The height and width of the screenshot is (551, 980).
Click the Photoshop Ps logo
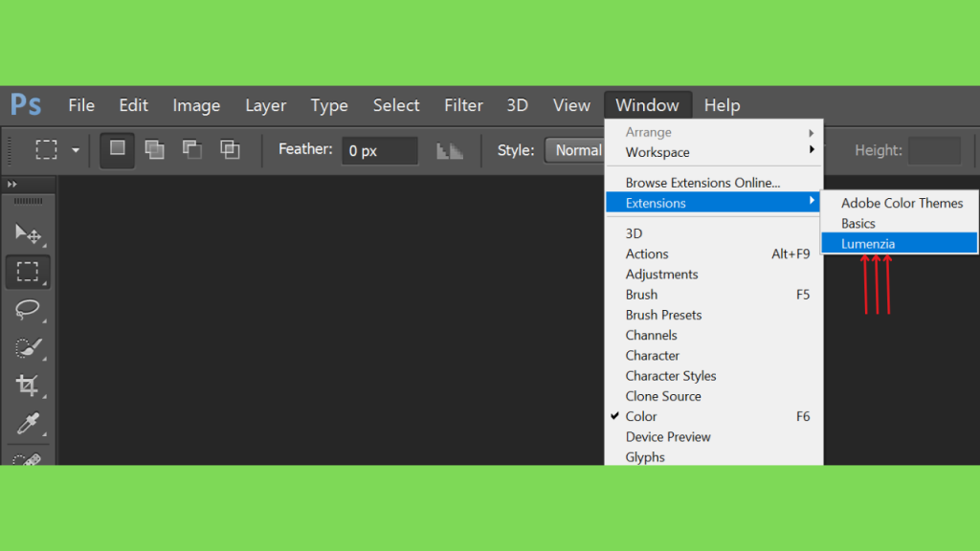[26, 104]
